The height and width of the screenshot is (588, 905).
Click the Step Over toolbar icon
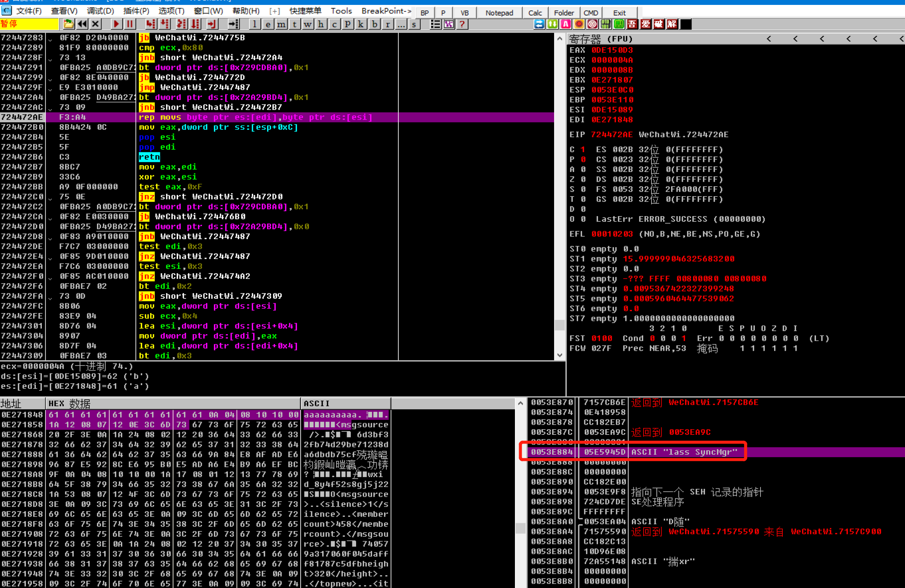[x=164, y=24]
